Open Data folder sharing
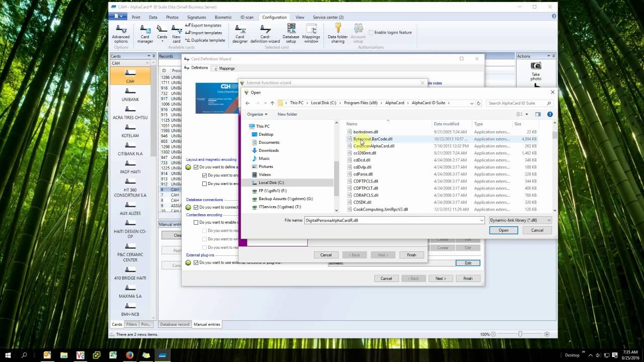This screenshot has width=644, height=362. tap(338, 33)
